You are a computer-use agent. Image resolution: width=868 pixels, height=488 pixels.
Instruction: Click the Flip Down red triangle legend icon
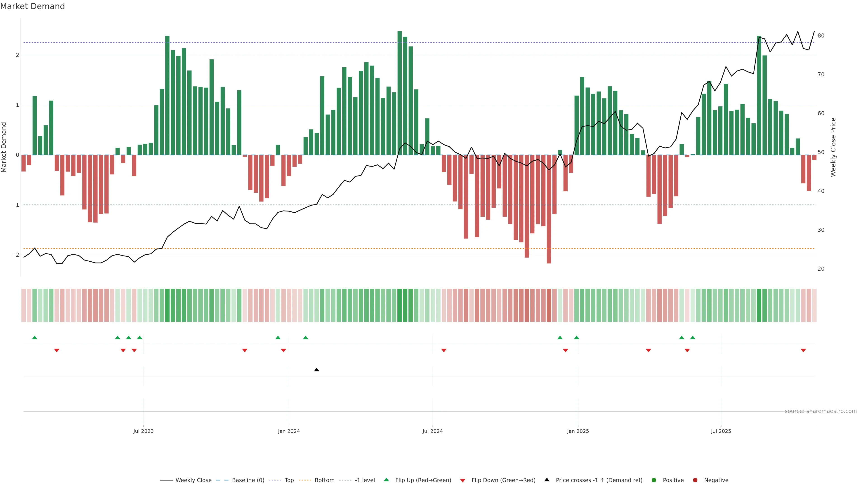pos(463,480)
